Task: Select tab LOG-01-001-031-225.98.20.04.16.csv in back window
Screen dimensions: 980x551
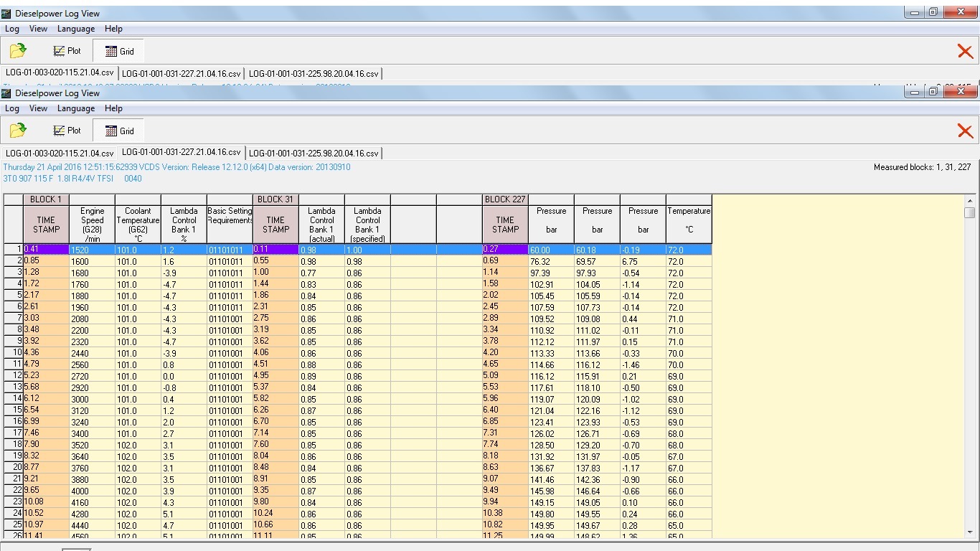Action: tap(314, 73)
